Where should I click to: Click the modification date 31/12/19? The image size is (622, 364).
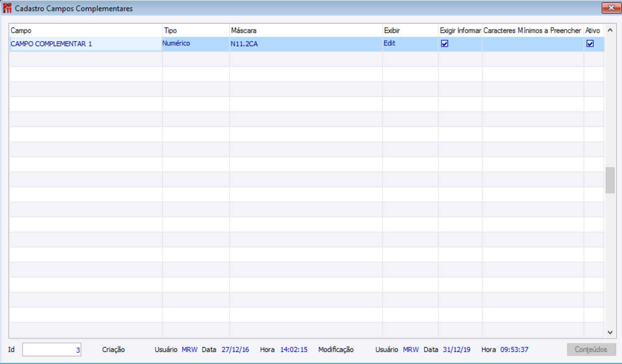tap(456, 349)
